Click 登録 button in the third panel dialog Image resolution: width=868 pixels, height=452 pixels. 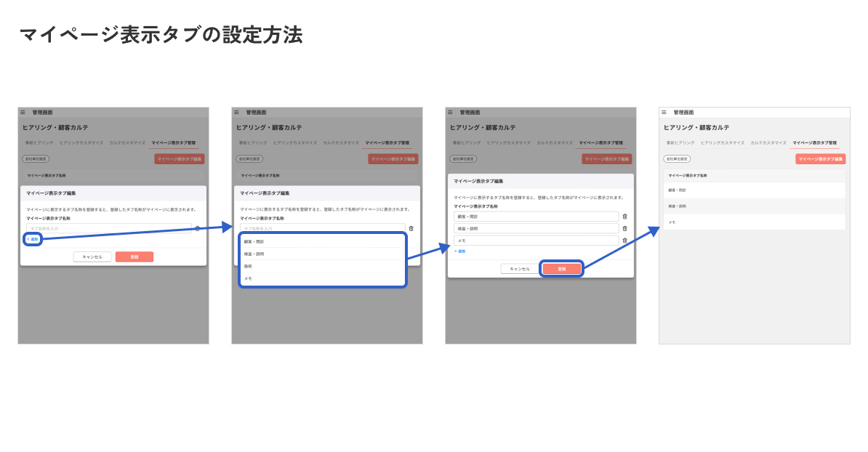click(562, 269)
